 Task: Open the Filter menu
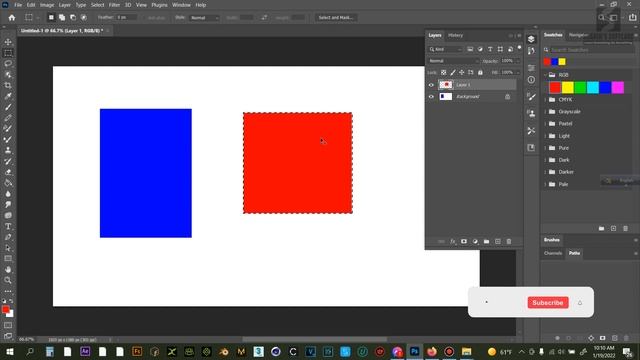[x=114, y=5]
